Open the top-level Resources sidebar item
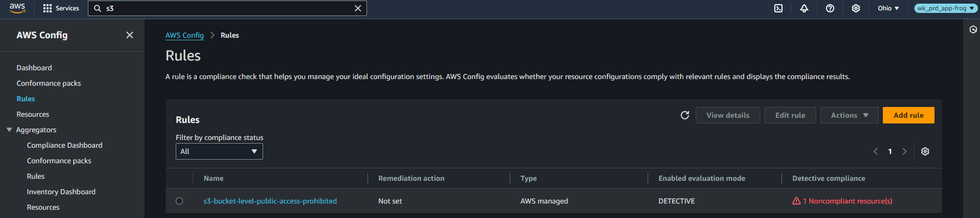The width and height of the screenshot is (980, 218). coord(33,114)
